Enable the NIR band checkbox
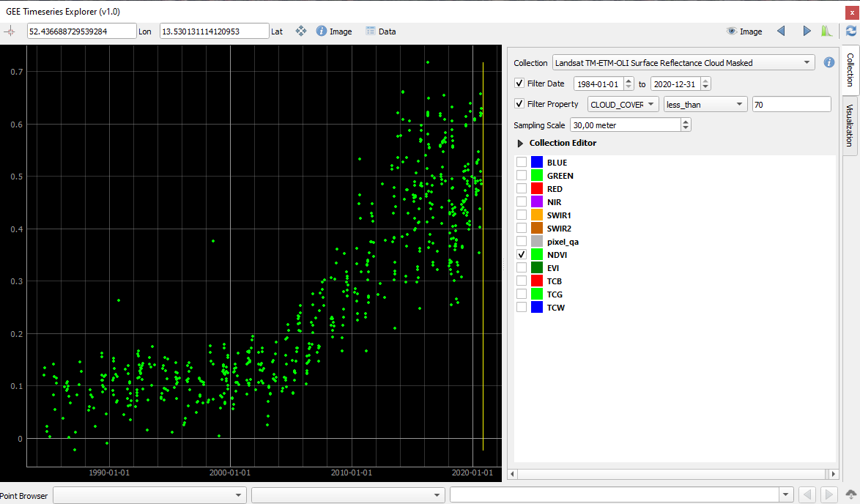Screen dimensions: 860x504 (x=522, y=201)
